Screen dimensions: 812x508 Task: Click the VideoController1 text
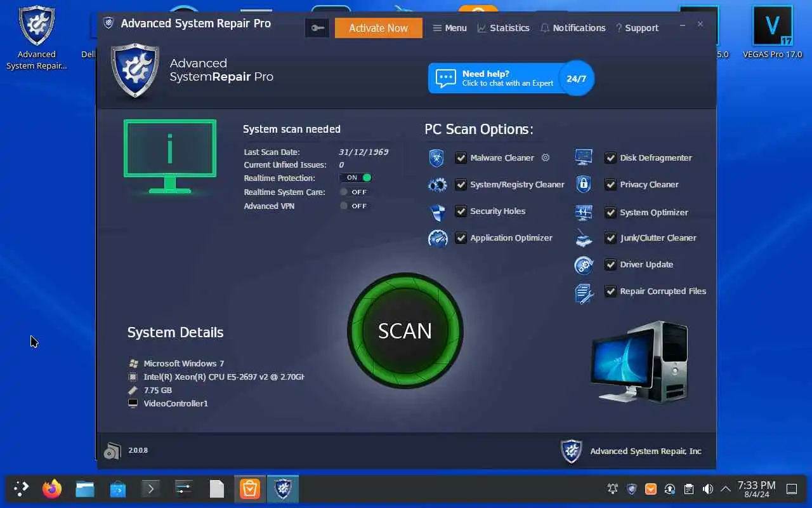click(176, 404)
